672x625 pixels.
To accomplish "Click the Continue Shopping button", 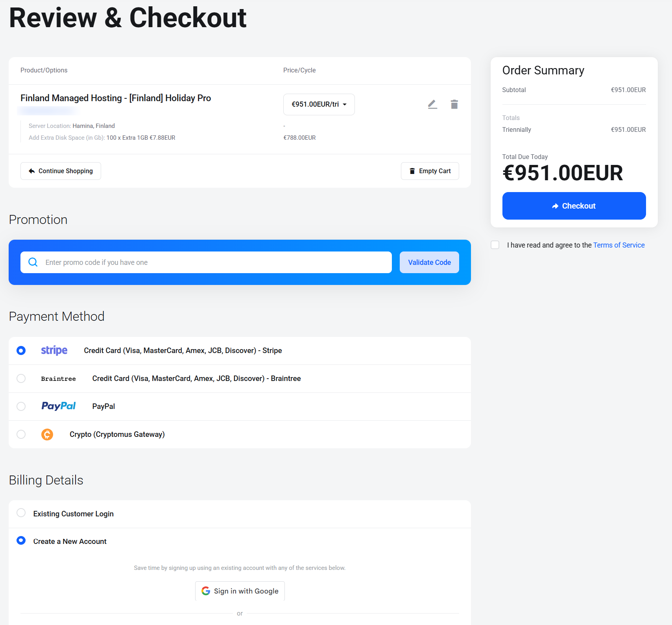I will (x=61, y=171).
